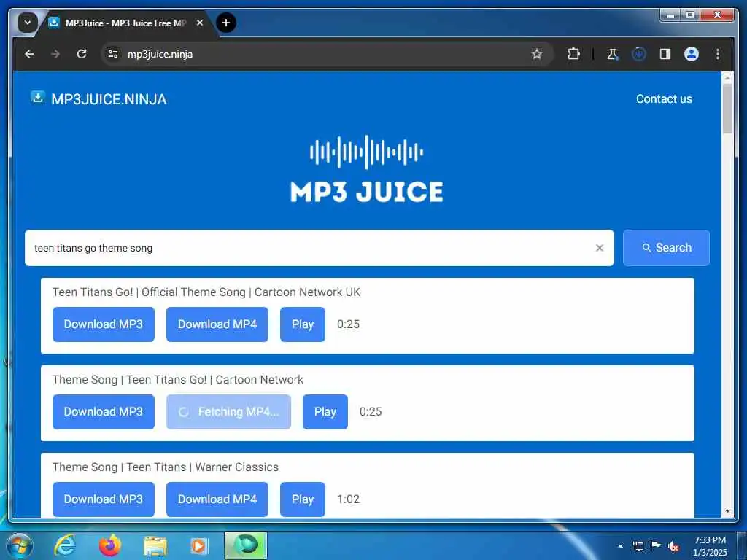Open the Chrome profile avatar
The width and height of the screenshot is (747, 560).
[692, 54]
